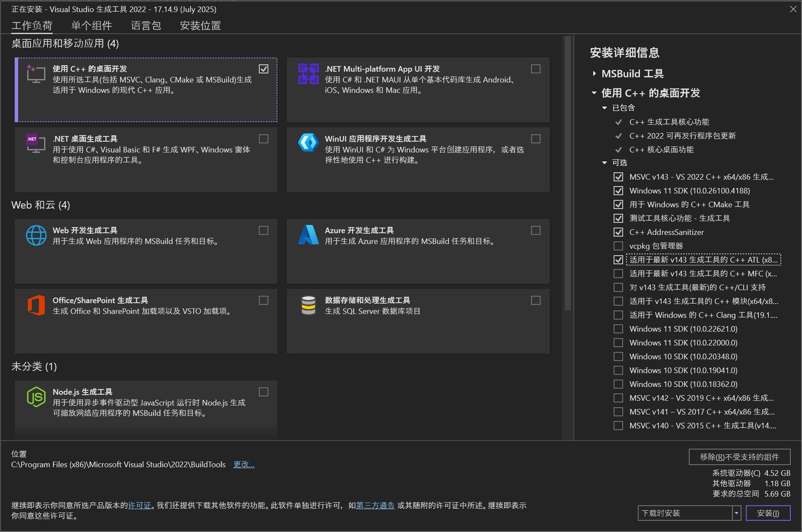Uncheck the v143 C++ ATL component
Screen dimensions: 802x532
click(x=618, y=260)
